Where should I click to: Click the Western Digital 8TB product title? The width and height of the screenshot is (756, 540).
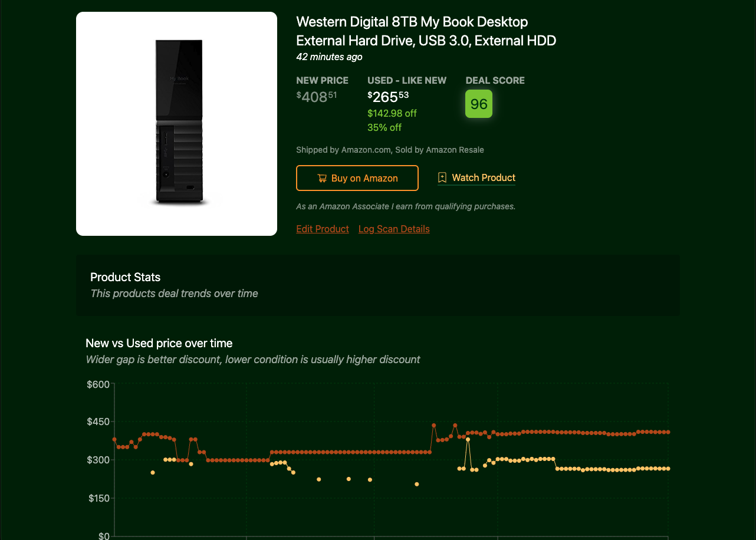click(x=426, y=31)
